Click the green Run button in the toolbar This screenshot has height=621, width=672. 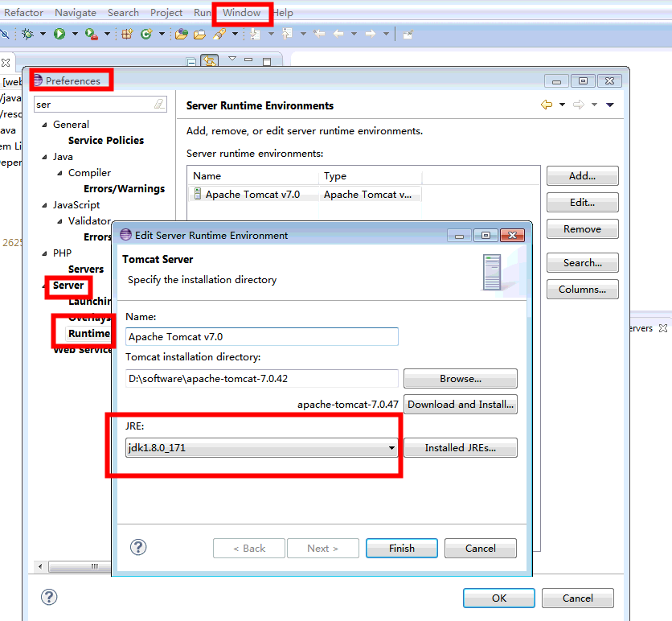pyautogui.click(x=59, y=34)
